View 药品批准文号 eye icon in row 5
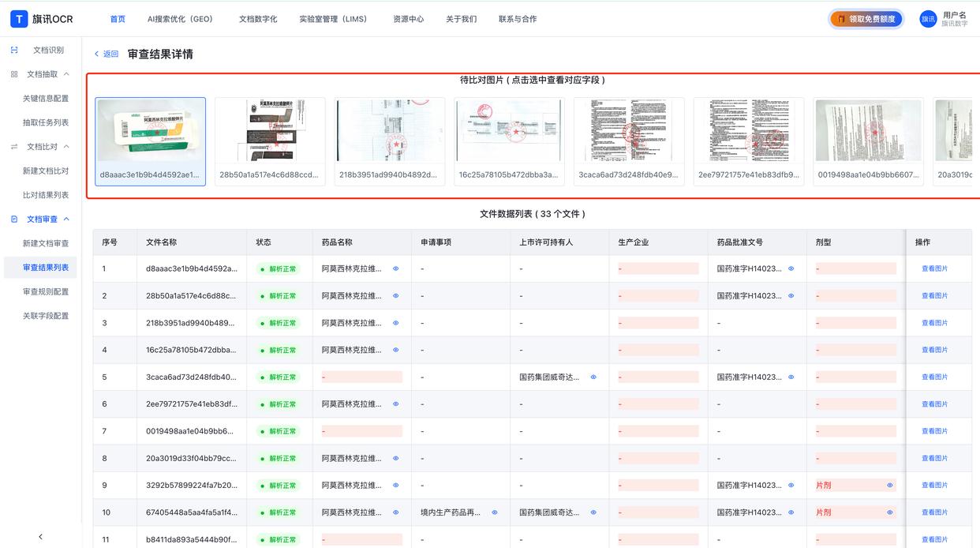Image resolution: width=980 pixels, height=548 pixels. pyautogui.click(x=791, y=377)
